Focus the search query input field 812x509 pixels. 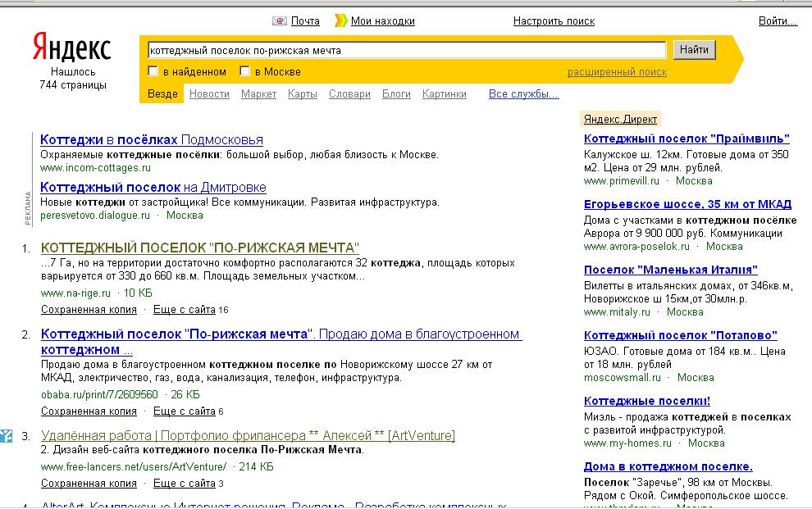407,50
